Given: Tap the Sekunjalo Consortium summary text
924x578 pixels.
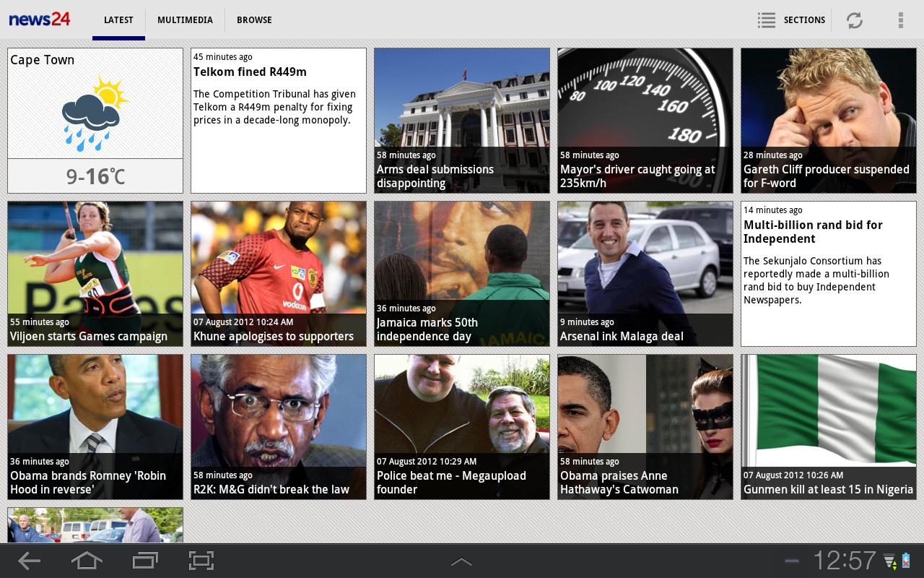Looking at the screenshot, I should click(x=816, y=280).
